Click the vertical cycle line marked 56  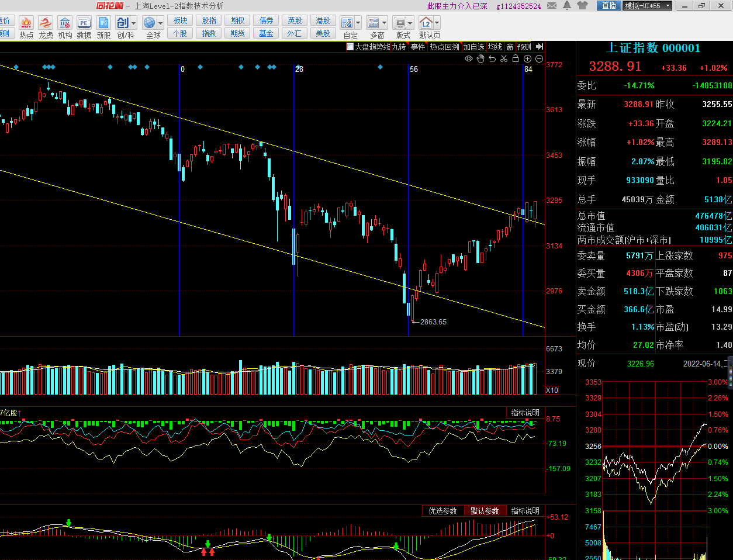(409, 199)
